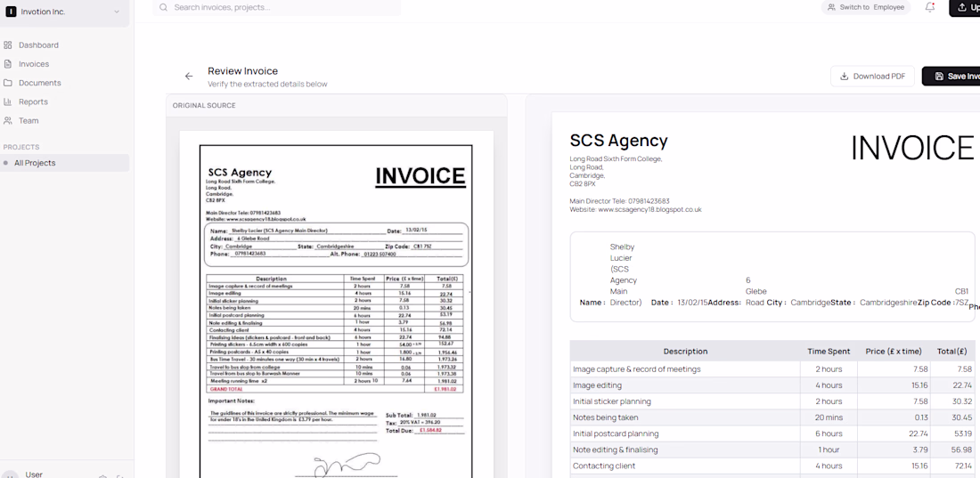Click the Description column header
Image resolution: width=980 pixels, height=478 pixels.
click(685, 352)
